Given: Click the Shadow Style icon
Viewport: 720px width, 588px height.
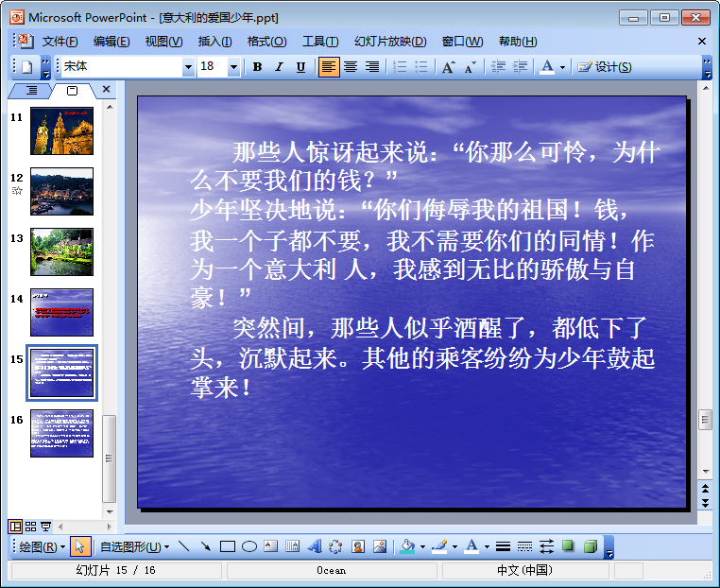Looking at the screenshot, I should click(568, 546).
